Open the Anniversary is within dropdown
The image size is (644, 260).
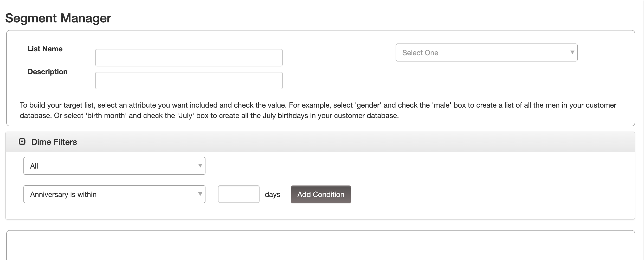[114, 194]
